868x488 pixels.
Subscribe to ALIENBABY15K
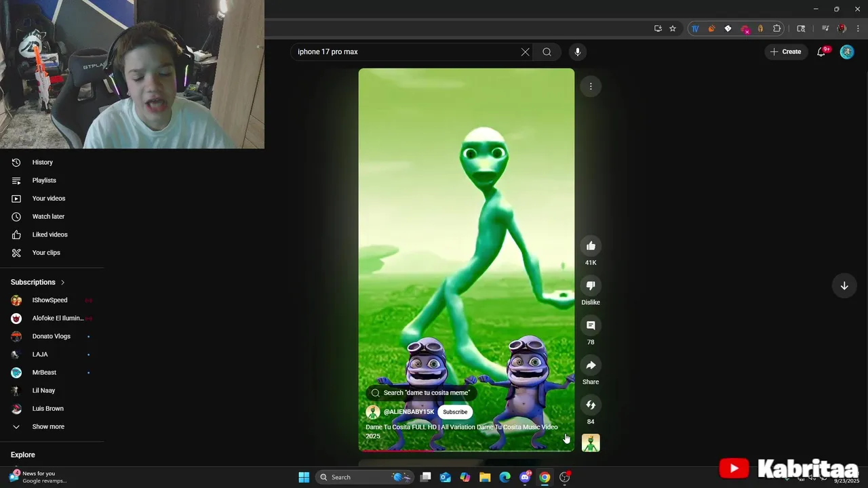pyautogui.click(x=455, y=412)
